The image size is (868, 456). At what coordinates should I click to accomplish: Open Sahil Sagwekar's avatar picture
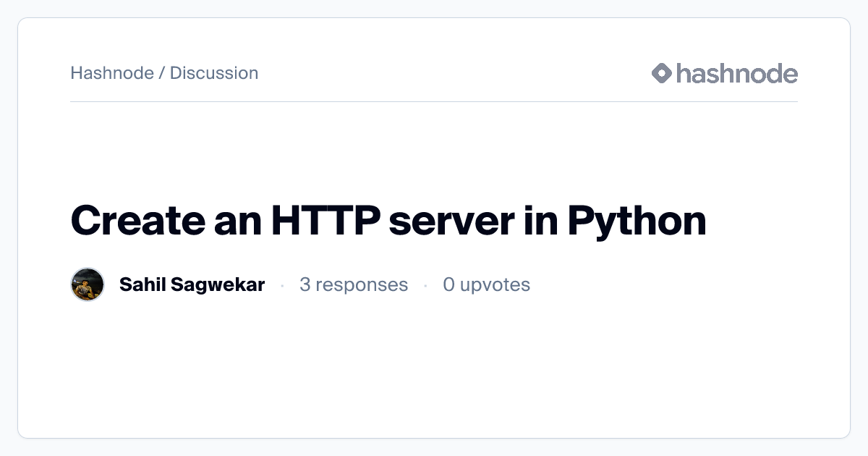coord(88,284)
